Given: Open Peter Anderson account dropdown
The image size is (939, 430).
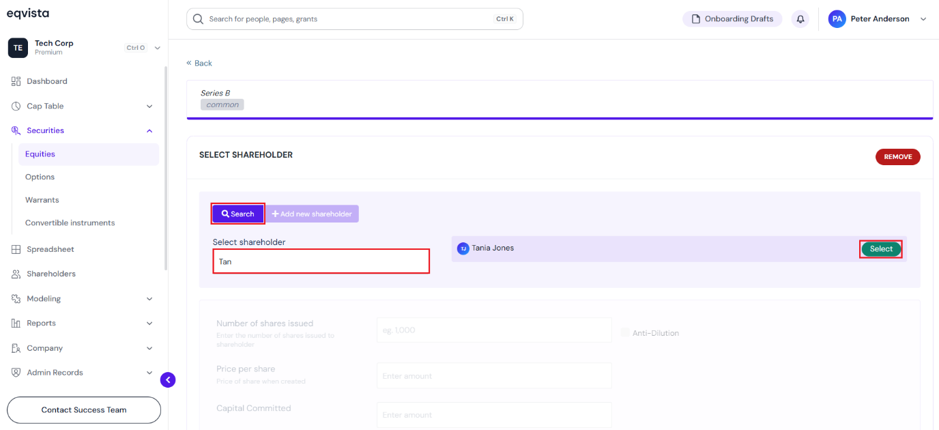Looking at the screenshot, I should coord(877,19).
